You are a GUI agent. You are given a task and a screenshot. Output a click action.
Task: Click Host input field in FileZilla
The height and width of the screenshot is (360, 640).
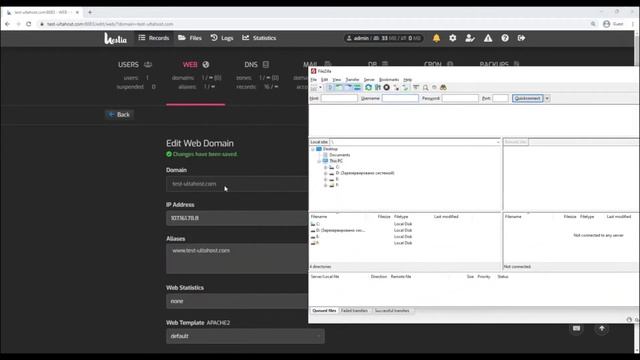tap(339, 98)
